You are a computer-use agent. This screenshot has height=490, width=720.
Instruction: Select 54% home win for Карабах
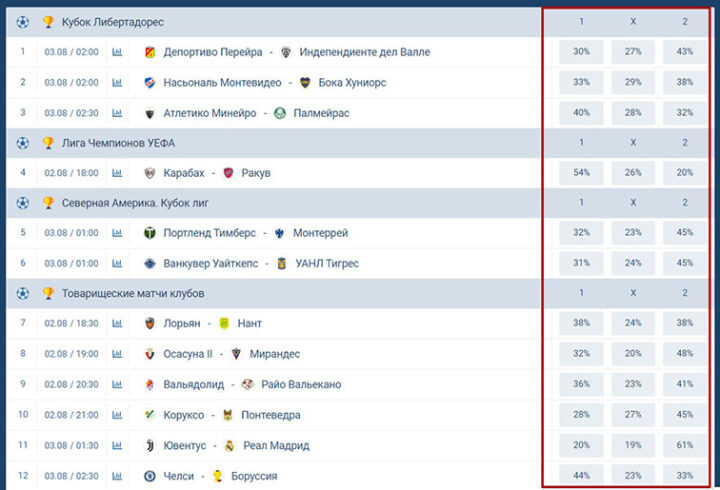581,173
